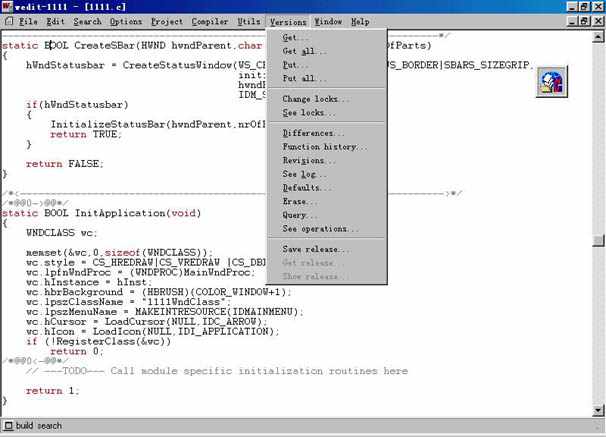606x437 pixels.
Task: Click the floating character icon over the editor
Action: pyautogui.click(x=550, y=81)
